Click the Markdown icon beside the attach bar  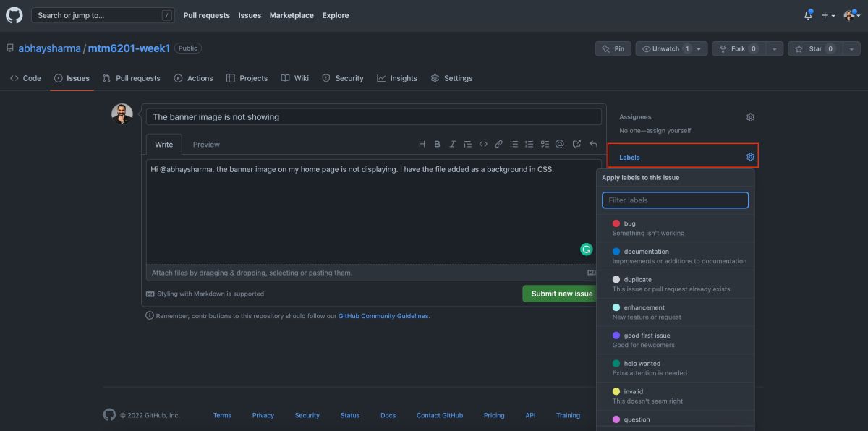592,273
